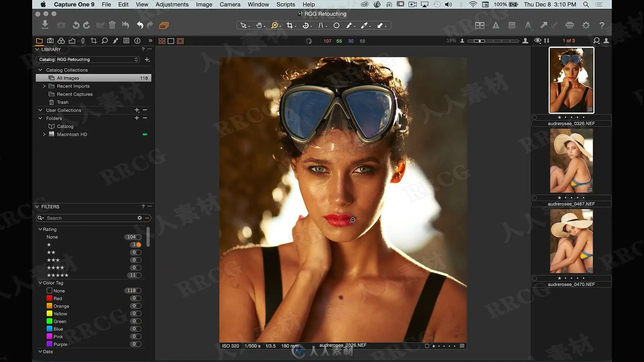Select All Images collection
644x362 pixels.
(x=94, y=78)
